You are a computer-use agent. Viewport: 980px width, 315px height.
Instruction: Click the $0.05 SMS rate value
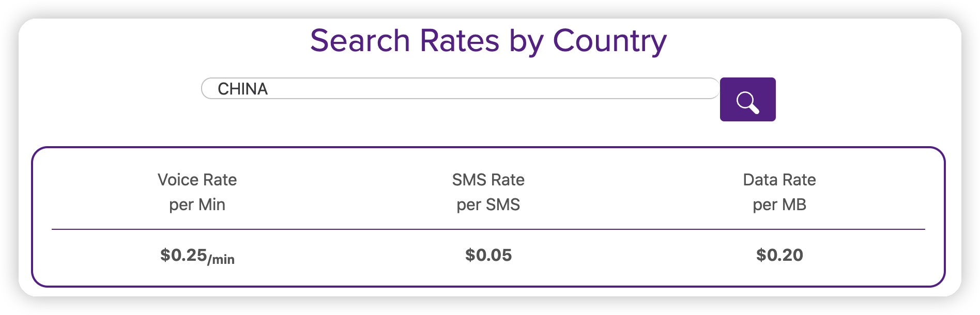(488, 255)
